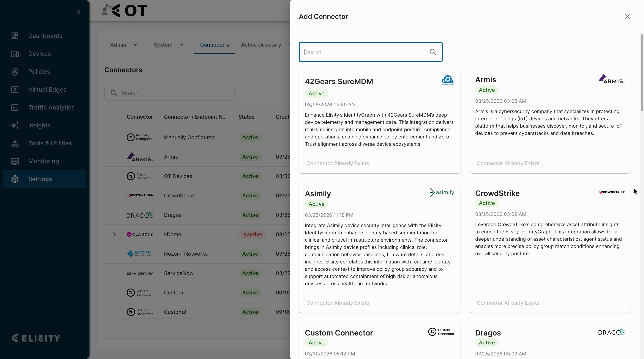Click the search magnifier in Add Connector

coord(433,52)
